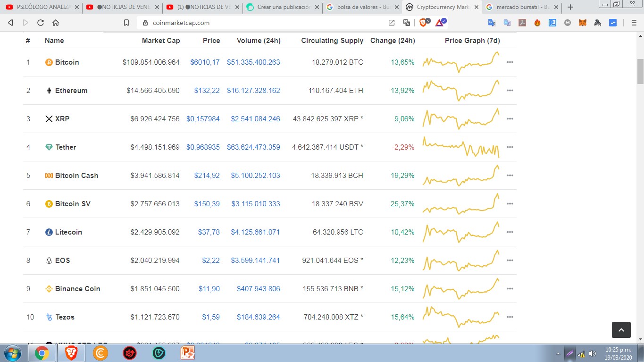Click the browser back arrow
644x362 pixels.
pyautogui.click(x=10, y=23)
